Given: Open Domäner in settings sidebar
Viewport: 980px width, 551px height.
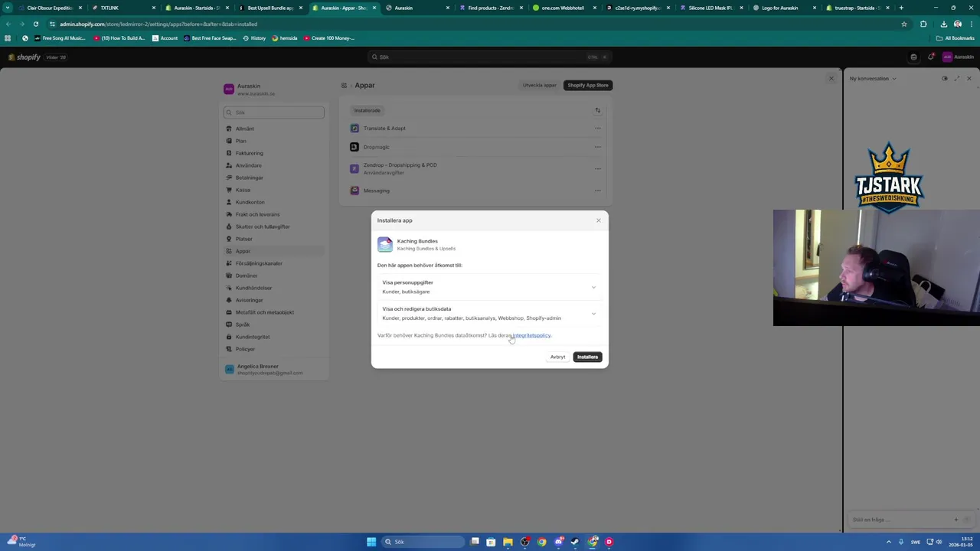Looking at the screenshot, I should 274,275.
